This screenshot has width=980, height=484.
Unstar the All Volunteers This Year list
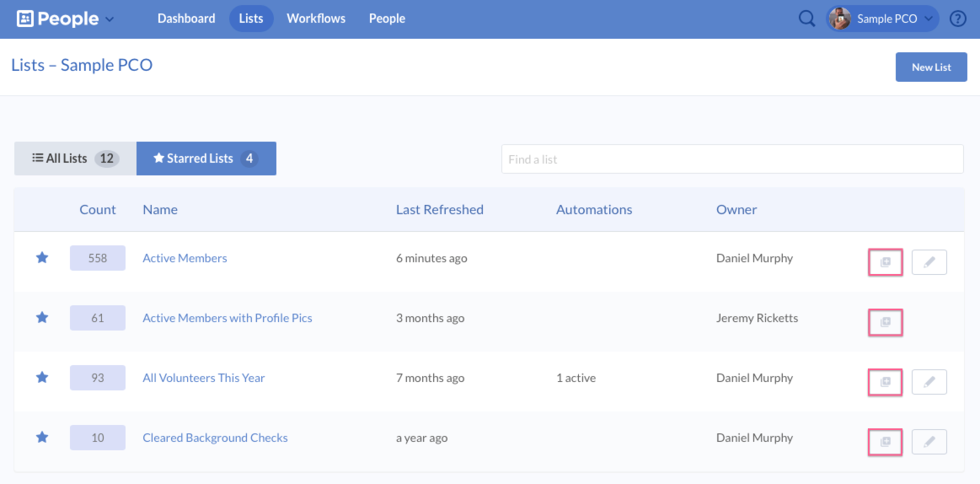(42, 378)
